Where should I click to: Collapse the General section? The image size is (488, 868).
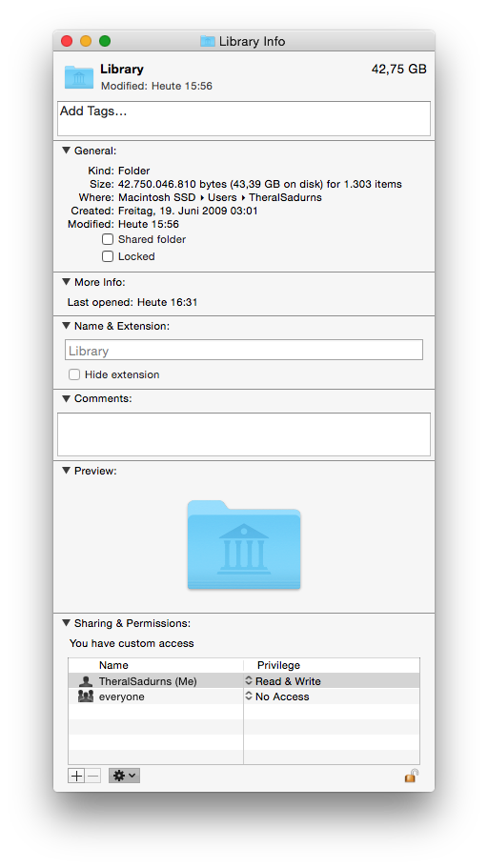coord(67,150)
